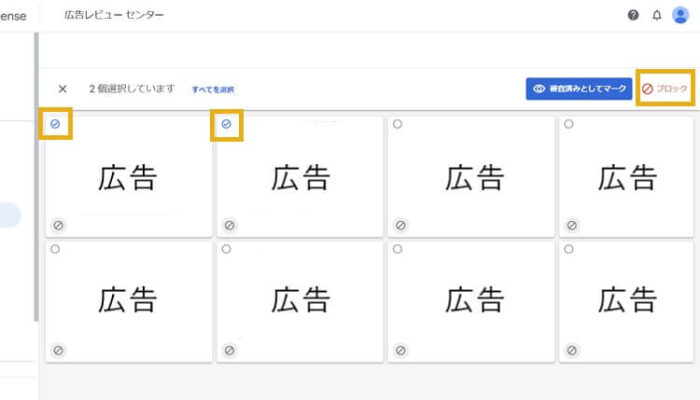Image resolution: width=700 pixels, height=400 pixels.
Task: Select the fourth ad in top row
Action: (568, 124)
